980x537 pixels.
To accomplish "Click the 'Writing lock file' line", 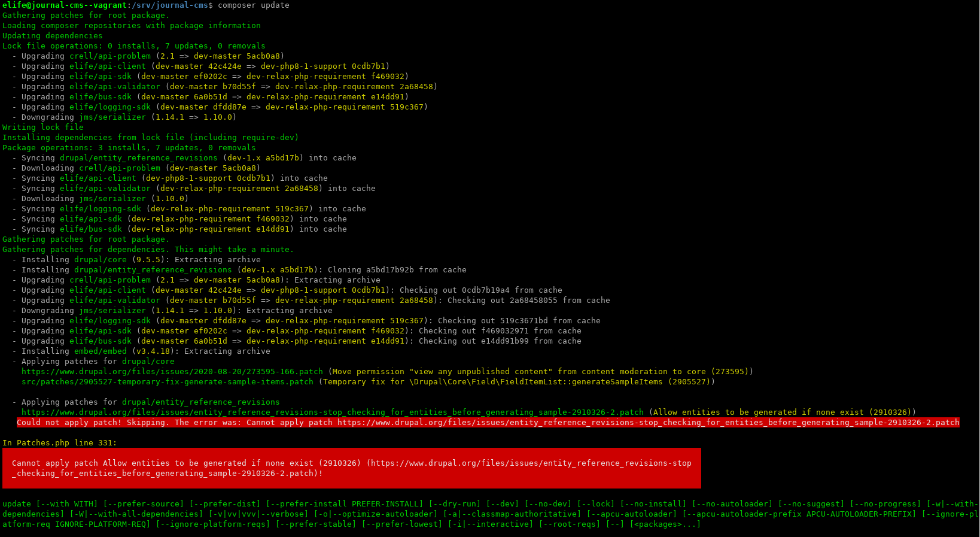I will click(x=43, y=128).
